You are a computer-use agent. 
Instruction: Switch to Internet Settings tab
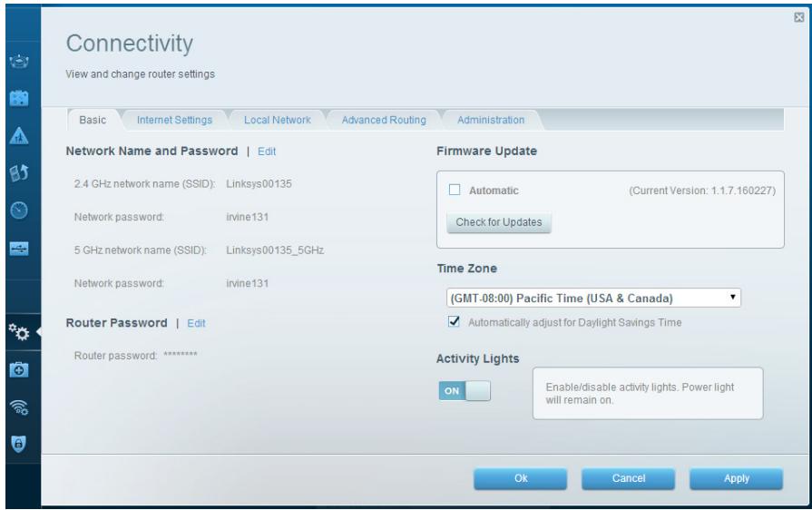[174, 120]
